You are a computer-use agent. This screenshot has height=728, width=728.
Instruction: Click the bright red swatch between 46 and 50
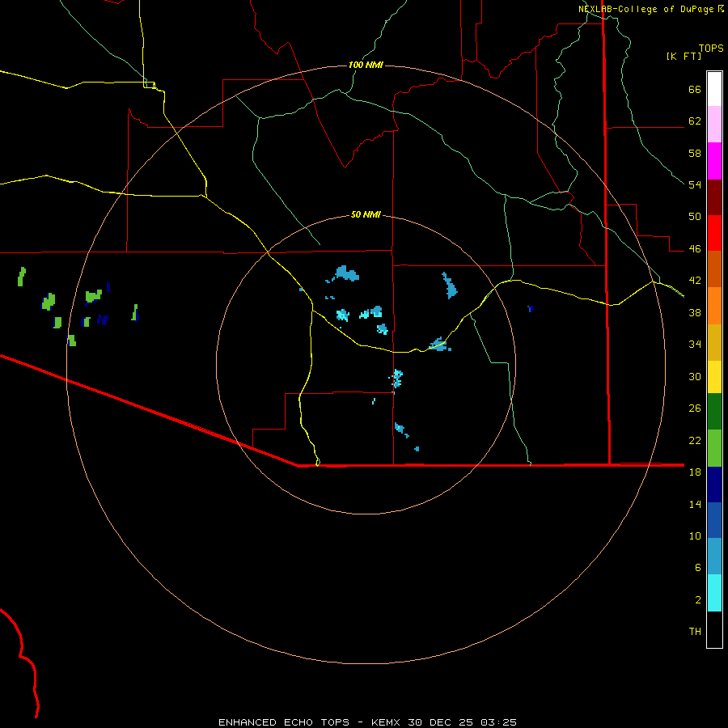click(714, 233)
